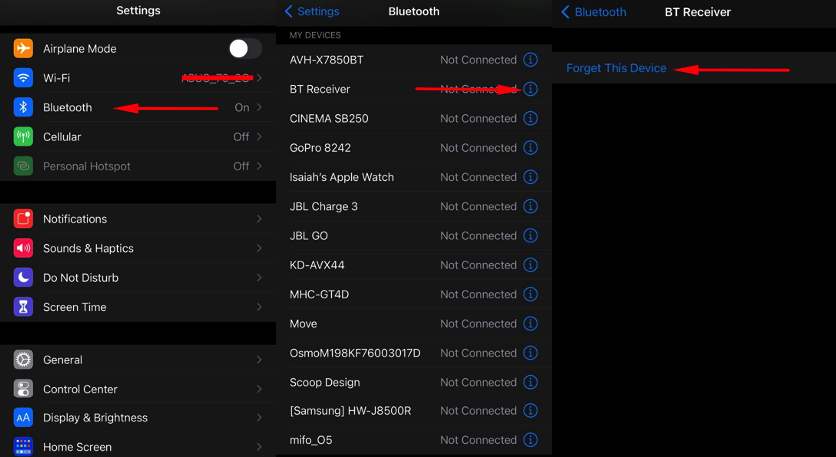Open info icon for OsmoM198KF76003017D
836x457 pixels.
click(x=530, y=353)
